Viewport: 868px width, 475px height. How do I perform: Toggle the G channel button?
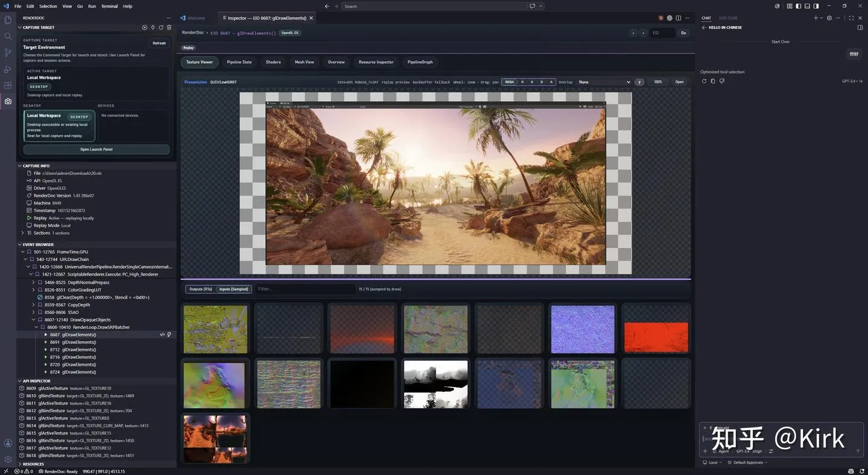[x=532, y=82]
